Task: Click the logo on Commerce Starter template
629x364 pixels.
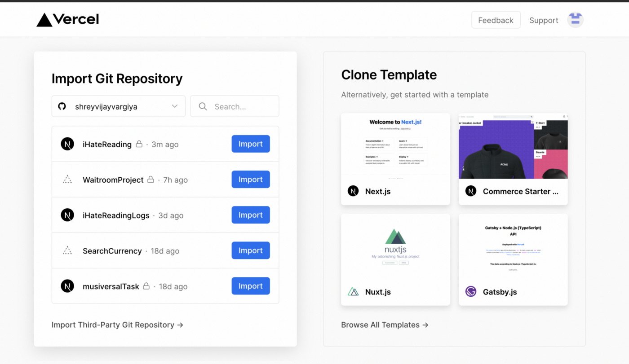Action: 471,191
